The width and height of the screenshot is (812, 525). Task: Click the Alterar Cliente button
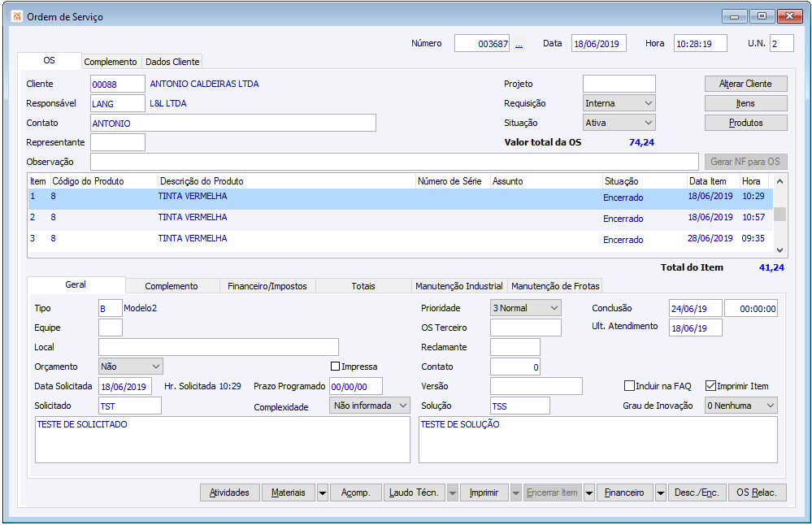click(745, 84)
